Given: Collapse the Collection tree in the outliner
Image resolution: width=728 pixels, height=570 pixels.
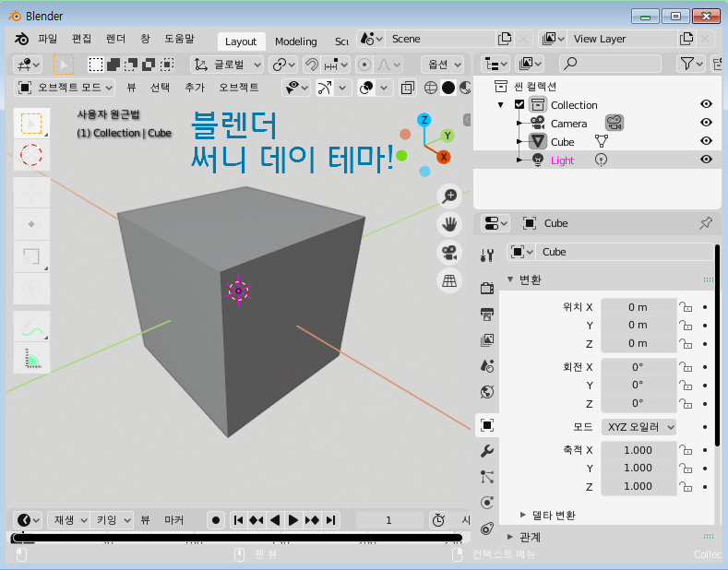Looking at the screenshot, I should pyautogui.click(x=500, y=105).
